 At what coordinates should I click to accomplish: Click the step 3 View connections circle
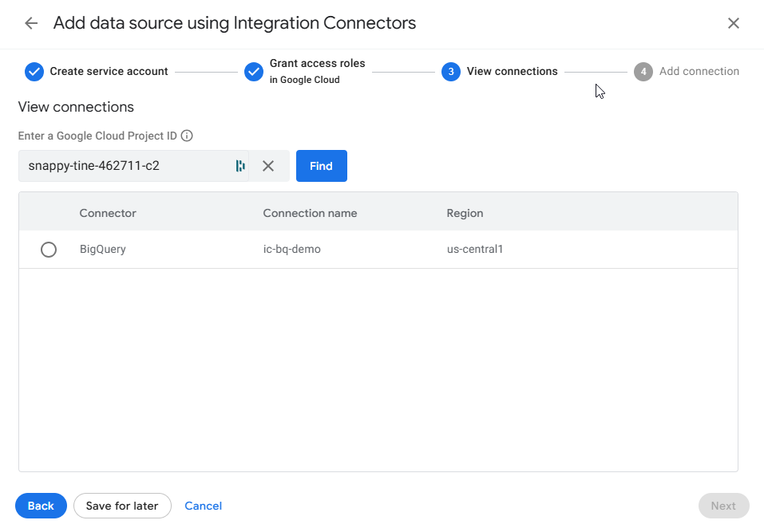coord(451,72)
